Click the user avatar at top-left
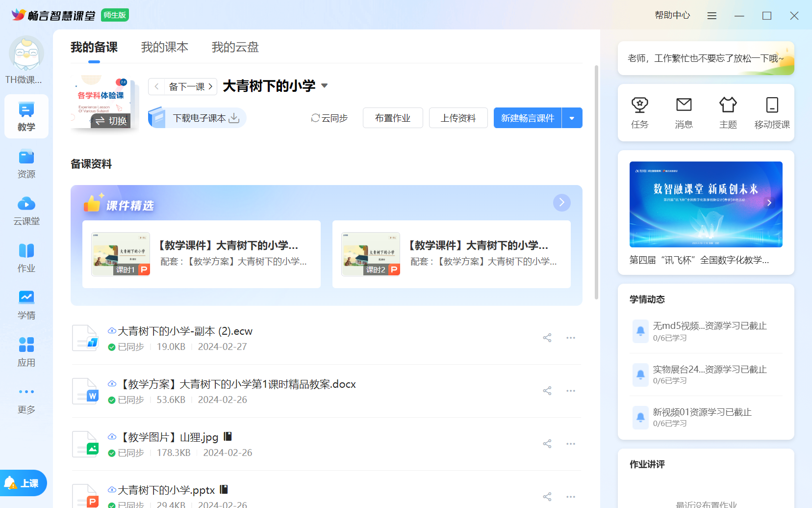 click(x=26, y=53)
